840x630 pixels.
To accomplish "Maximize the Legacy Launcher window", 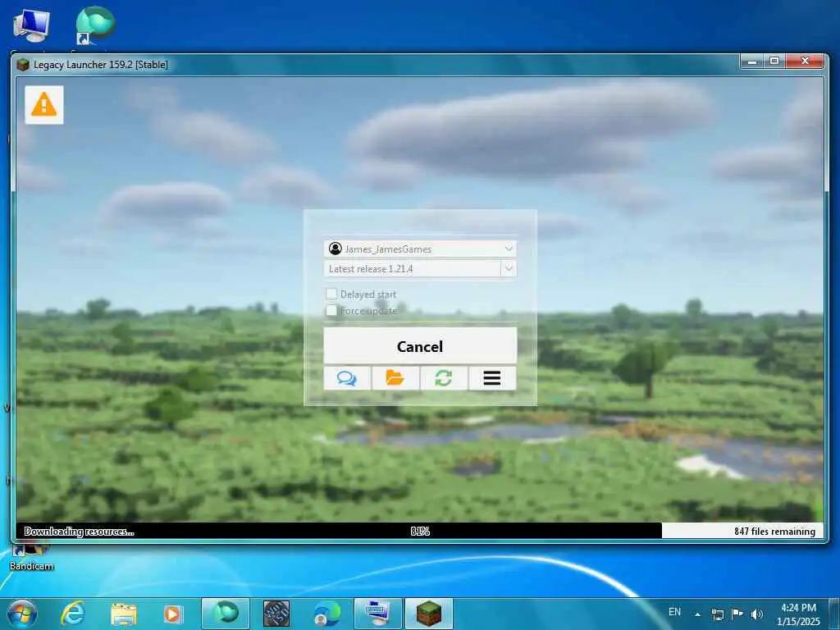I will coord(774,62).
